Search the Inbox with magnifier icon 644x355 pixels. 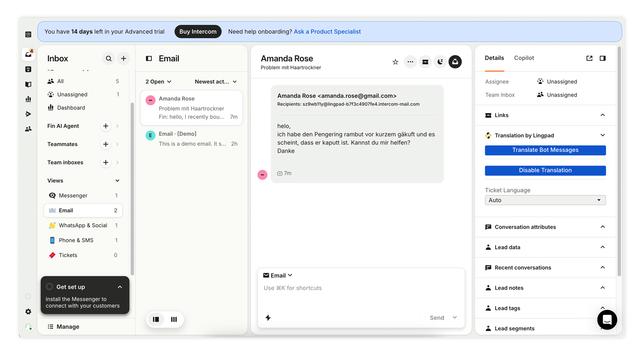109,59
